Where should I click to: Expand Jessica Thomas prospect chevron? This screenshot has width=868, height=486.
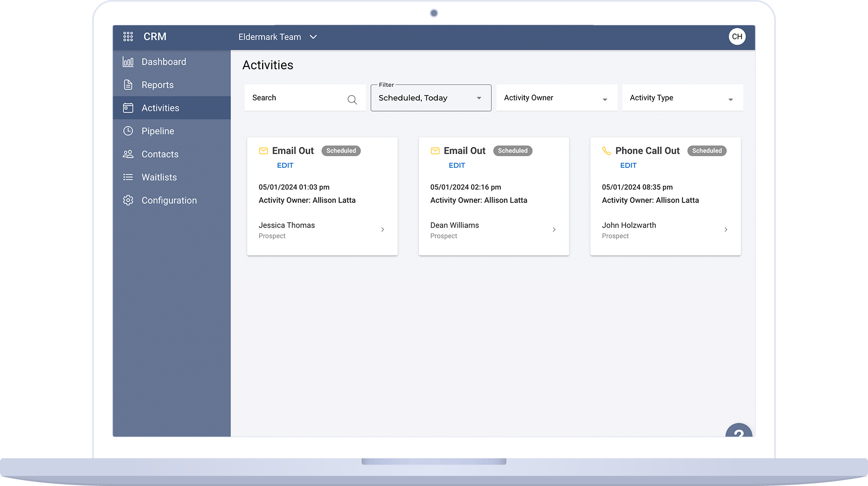point(383,229)
